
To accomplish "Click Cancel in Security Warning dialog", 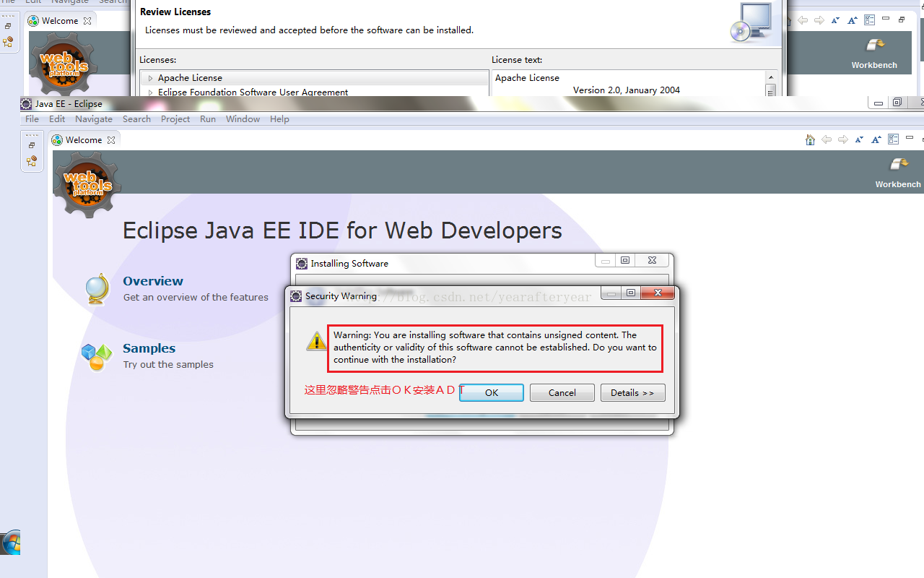I will coord(562,392).
